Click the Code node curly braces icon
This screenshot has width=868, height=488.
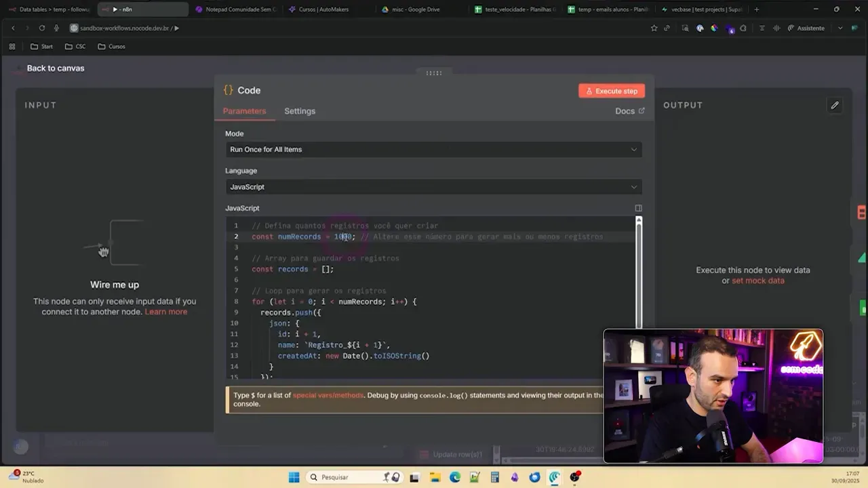pyautogui.click(x=229, y=90)
